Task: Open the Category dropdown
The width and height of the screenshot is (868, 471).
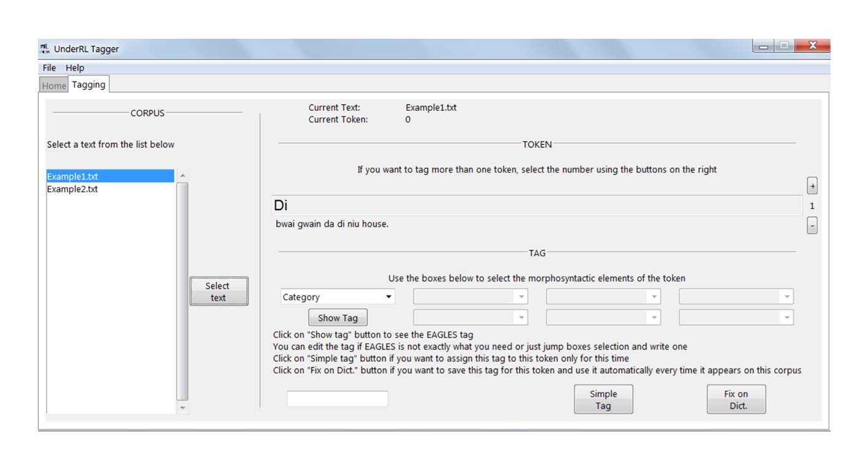Action: click(x=338, y=297)
